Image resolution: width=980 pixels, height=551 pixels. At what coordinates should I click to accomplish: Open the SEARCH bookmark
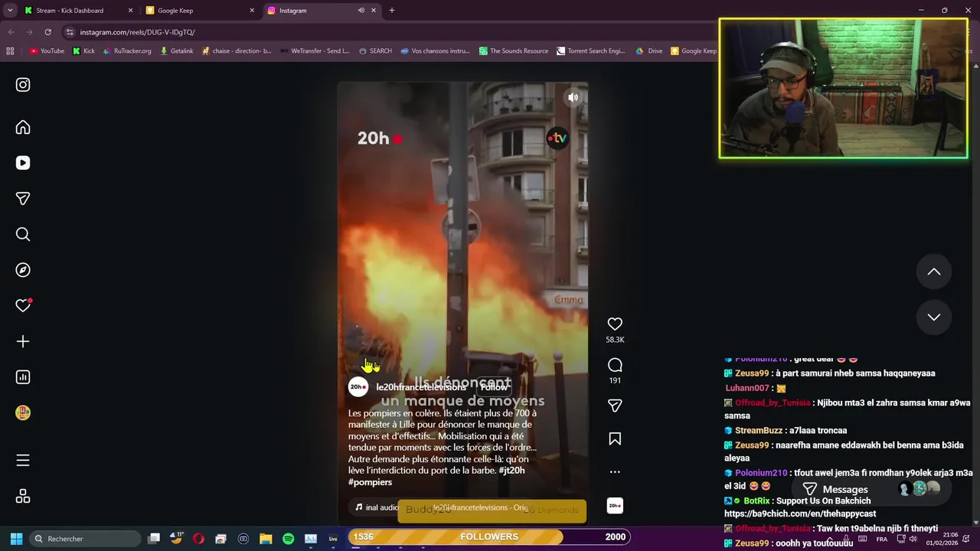point(375,51)
